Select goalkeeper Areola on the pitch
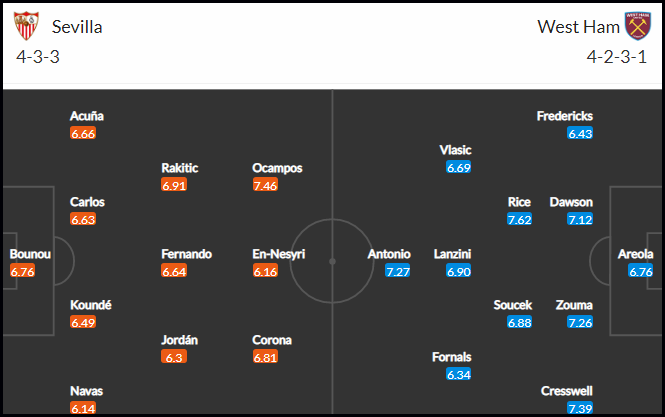665x417 pixels. [x=635, y=254]
